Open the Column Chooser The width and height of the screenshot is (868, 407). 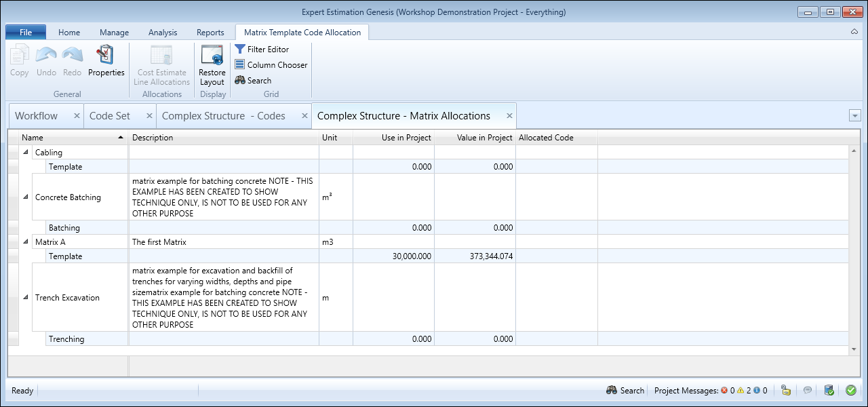pos(271,65)
